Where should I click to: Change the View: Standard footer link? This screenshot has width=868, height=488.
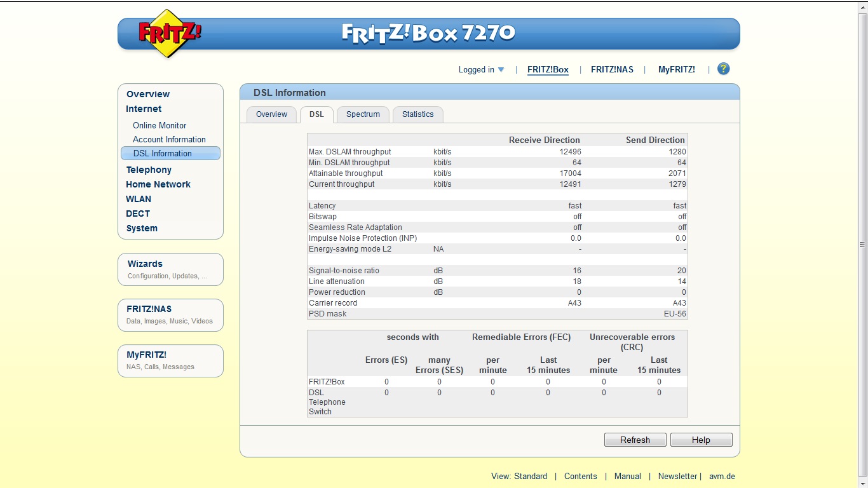[519, 476]
